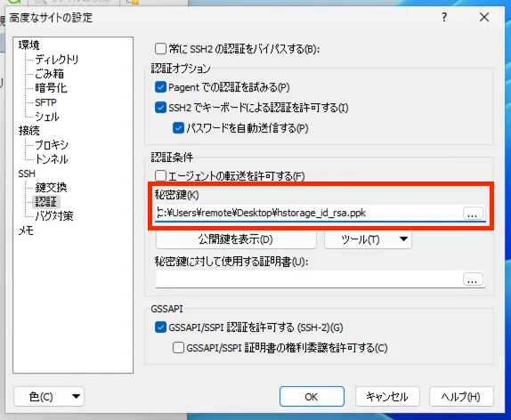Uncheck Pagent での認証を試みる
This screenshot has width=511, height=420.
(160, 87)
